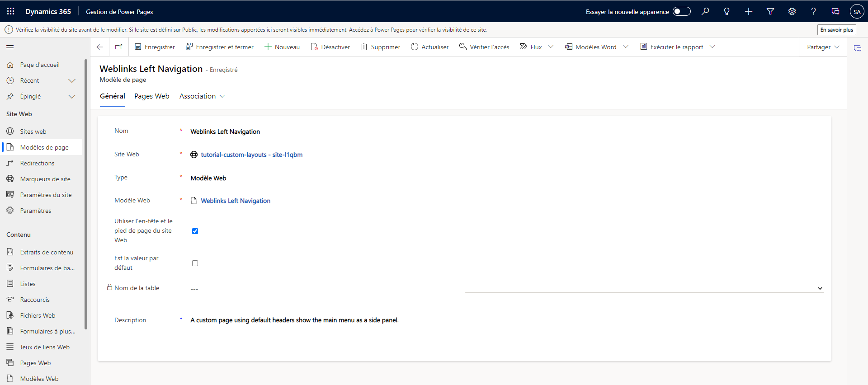Create new record with Nouveau
The image size is (868, 385).
click(x=282, y=47)
